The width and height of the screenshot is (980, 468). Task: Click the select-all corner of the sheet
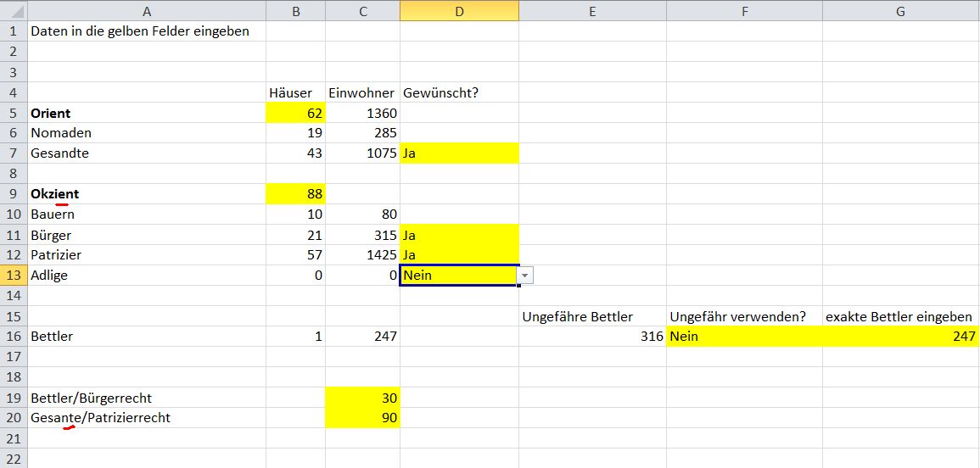click(x=13, y=11)
